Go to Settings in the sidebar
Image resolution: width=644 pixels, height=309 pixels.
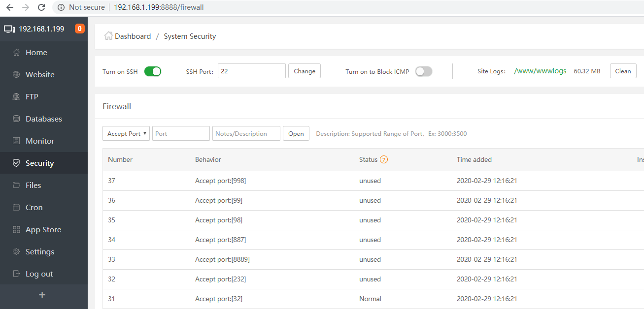point(44,252)
